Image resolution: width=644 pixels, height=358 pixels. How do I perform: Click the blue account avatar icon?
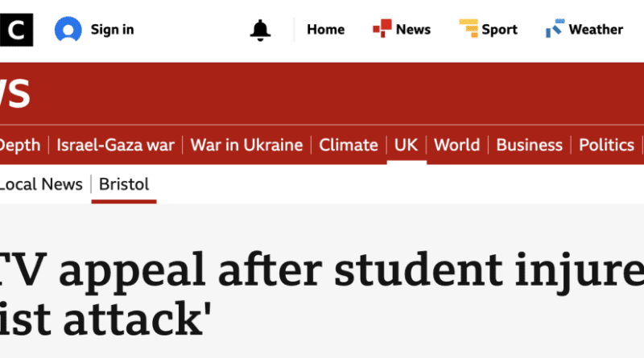[68, 30]
